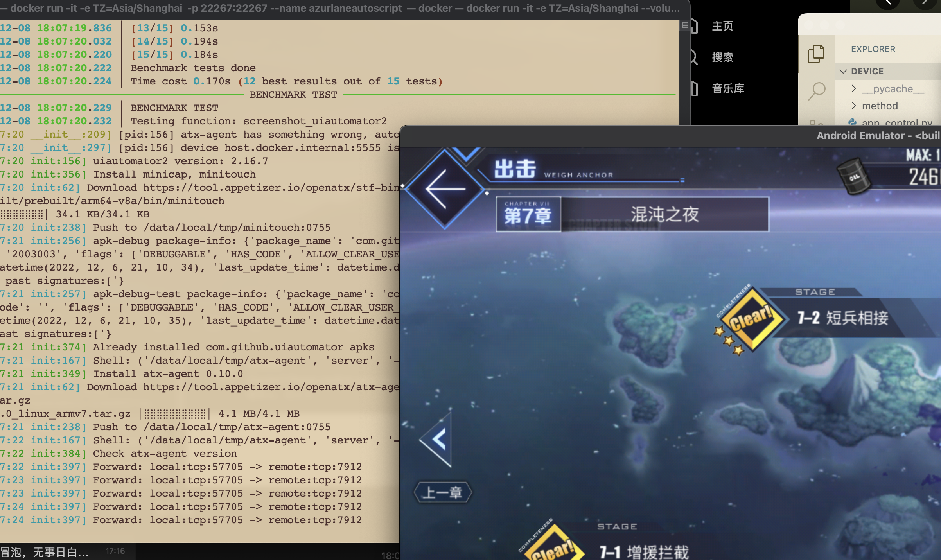The width and height of the screenshot is (941, 560).
Task: Click the 'Testing function: screenshot_uiautomator2' line
Action: [259, 121]
